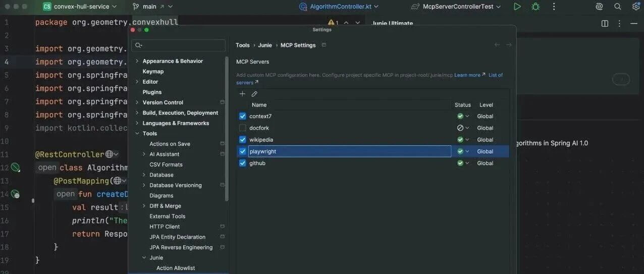The image size is (644, 274).
Task: Click the project-level icon next to MCP Settings breadcrumb
Action: tap(324, 45)
